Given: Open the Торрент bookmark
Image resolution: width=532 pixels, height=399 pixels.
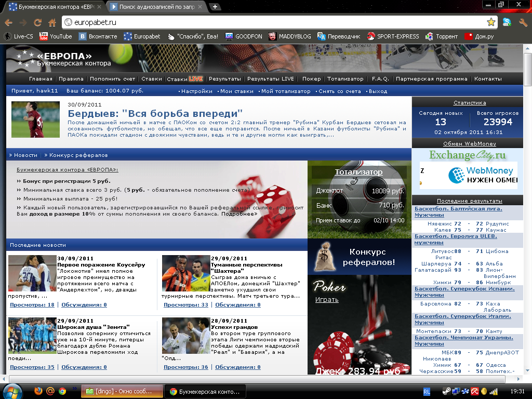Looking at the screenshot, I should pos(442,36).
